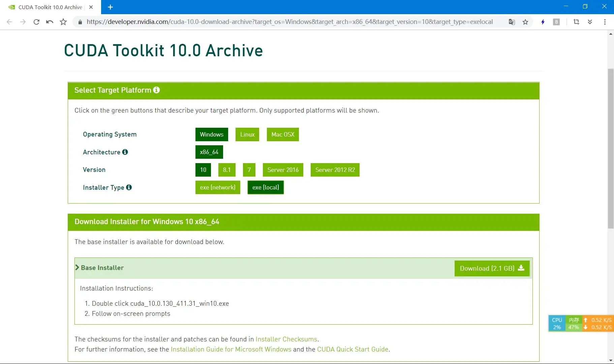Open Installation Guide for Microsoft Windows link
This screenshot has height=364, width=614.
(x=231, y=349)
